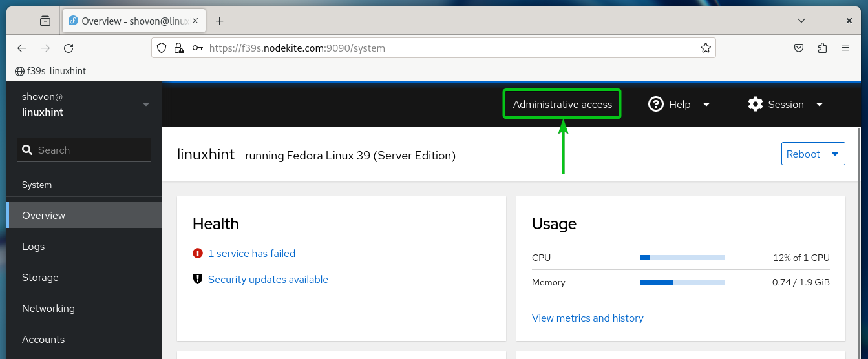Click the CPU usage progress bar
Image resolution: width=868 pixels, height=359 pixels.
coord(683,257)
